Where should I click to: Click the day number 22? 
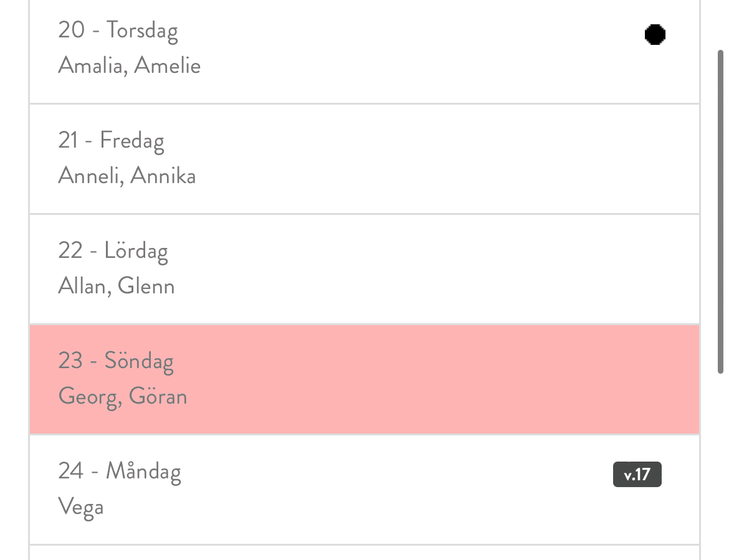coord(70,250)
